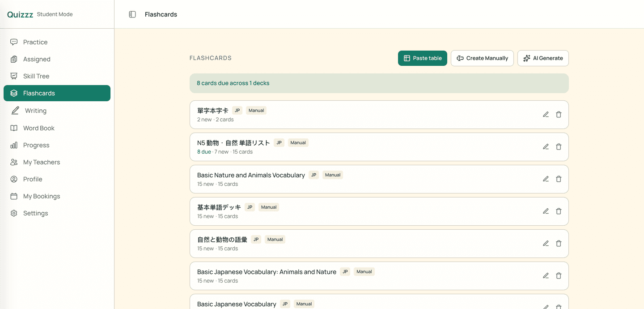Open My Teachers page
Image resolution: width=644 pixels, height=309 pixels.
57,162
